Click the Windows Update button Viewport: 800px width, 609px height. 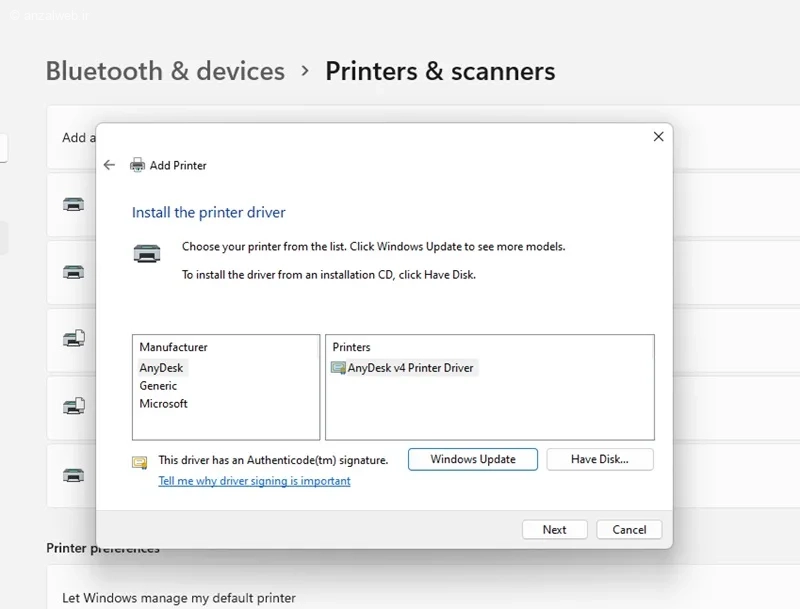tap(473, 459)
